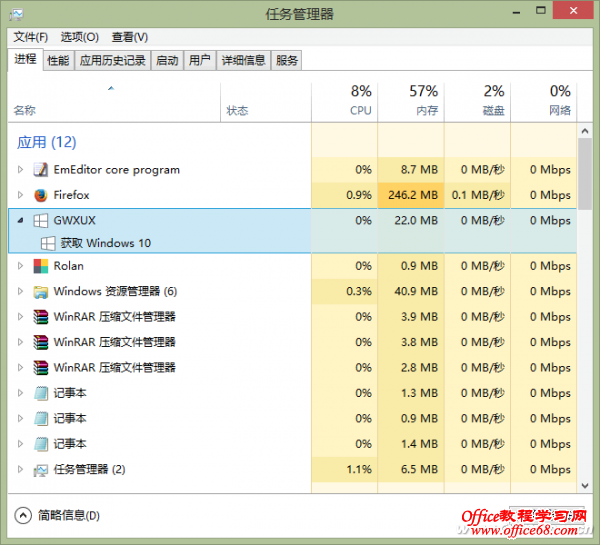Image resolution: width=600 pixels, height=545 pixels.
Task: Open the 选项(O) menu
Action: point(80,37)
